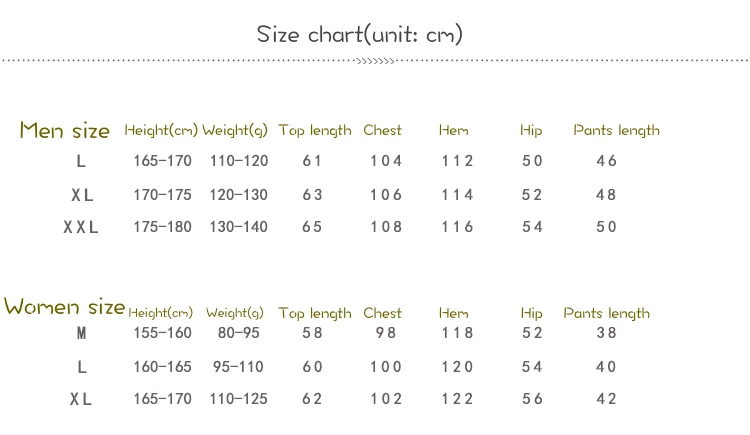Click Women's 'Weight(g)' column header
The width and height of the screenshot is (750, 435).
tap(235, 313)
